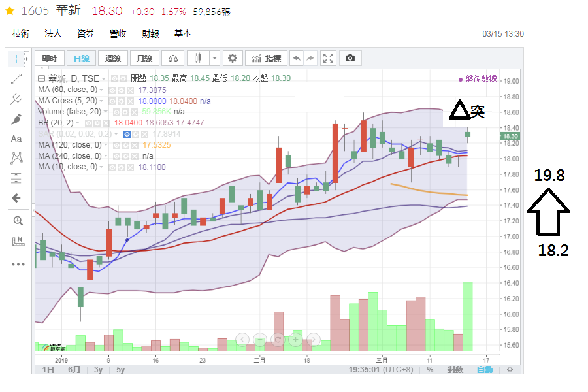Toggle visibility of 華新, D, TSE series
The image size is (588, 392).
tap(114, 79)
